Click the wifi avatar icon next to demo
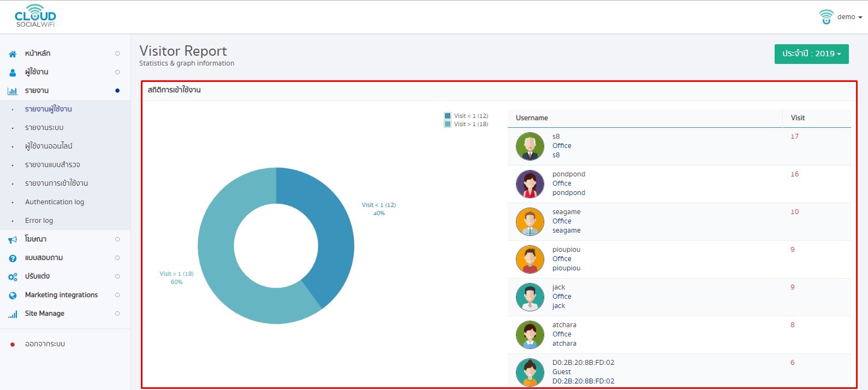Viewport: 868px width, 390px height. pyautogui.click(x=826, y=17)
